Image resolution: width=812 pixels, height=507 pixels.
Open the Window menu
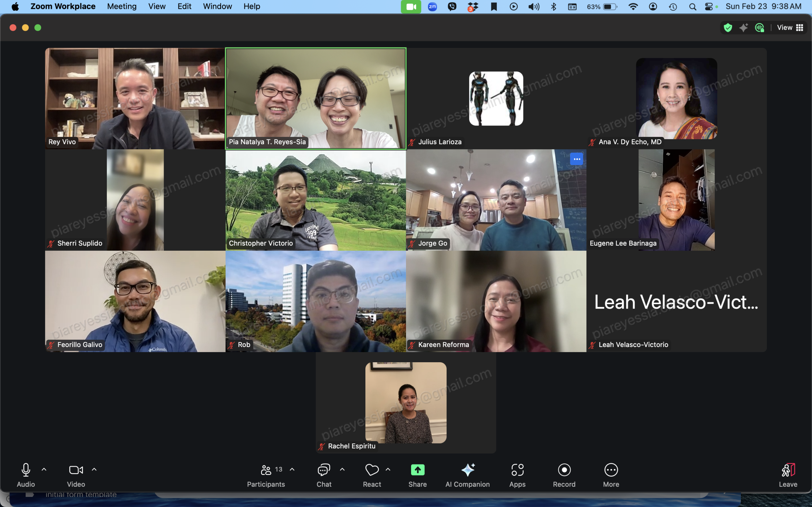click(217, 6)
